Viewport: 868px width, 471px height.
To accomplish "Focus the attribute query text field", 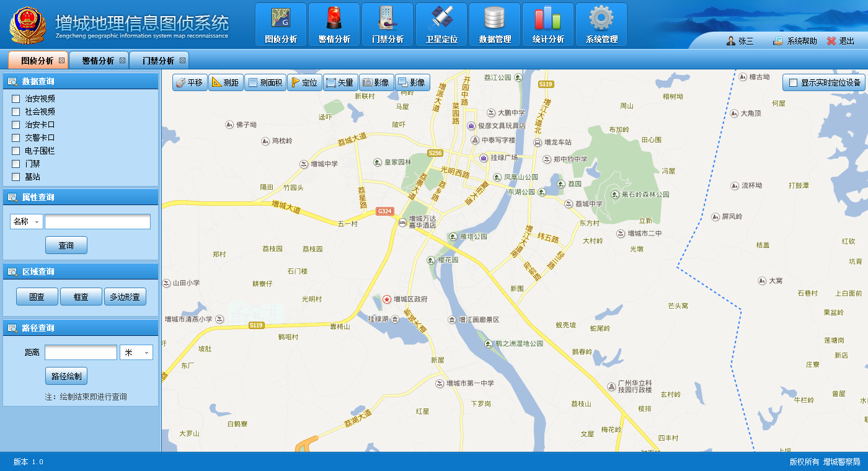I will 97,221.
